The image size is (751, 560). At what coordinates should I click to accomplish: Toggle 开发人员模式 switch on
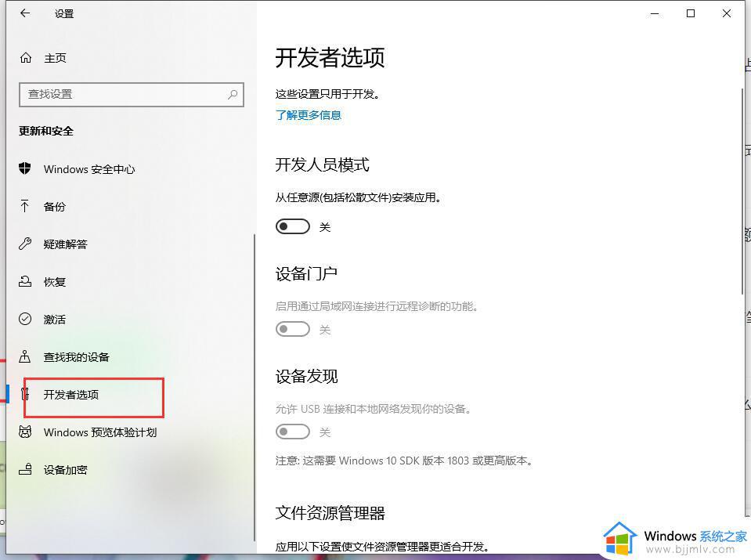(x=293, y=226)
